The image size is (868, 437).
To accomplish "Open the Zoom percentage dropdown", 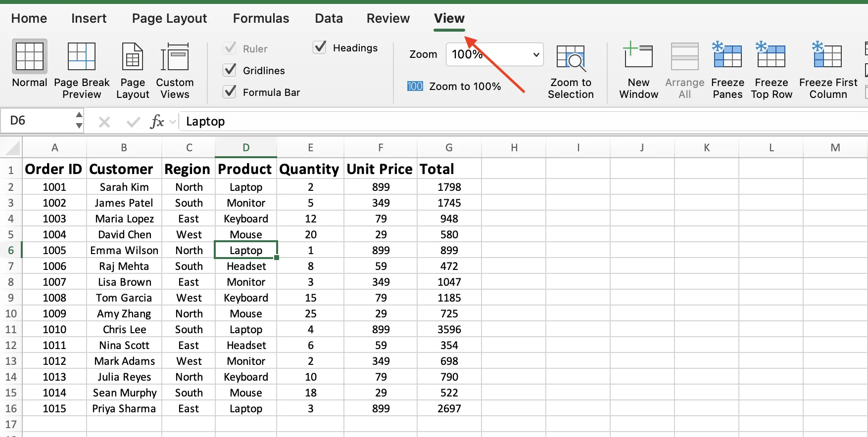I will (536, 54).
